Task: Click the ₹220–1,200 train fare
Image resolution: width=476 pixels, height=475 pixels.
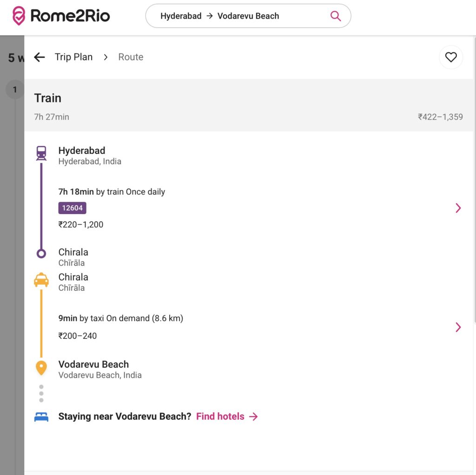Action: coord(81,225)
